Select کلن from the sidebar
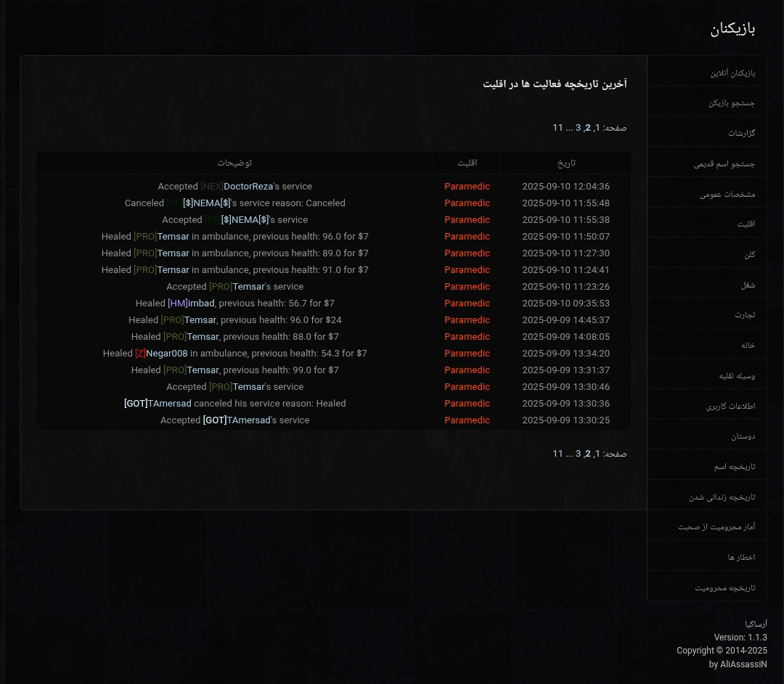 (706, 253)
